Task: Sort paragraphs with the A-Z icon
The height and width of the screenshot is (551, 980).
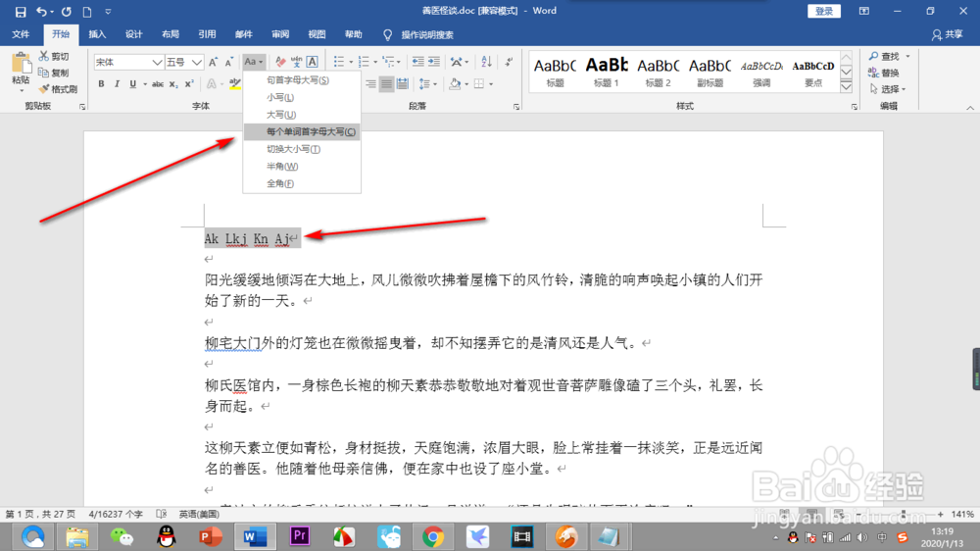Action: tap(486, 62)
